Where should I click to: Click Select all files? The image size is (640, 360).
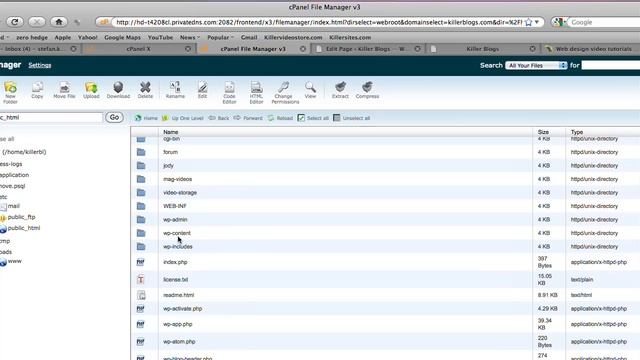pos(313,118)
